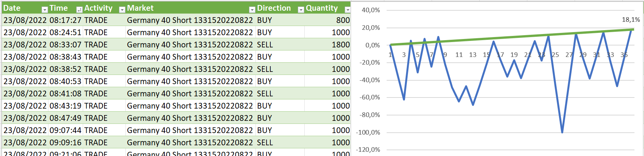Click the -120,0% axis label

[368, 149]
